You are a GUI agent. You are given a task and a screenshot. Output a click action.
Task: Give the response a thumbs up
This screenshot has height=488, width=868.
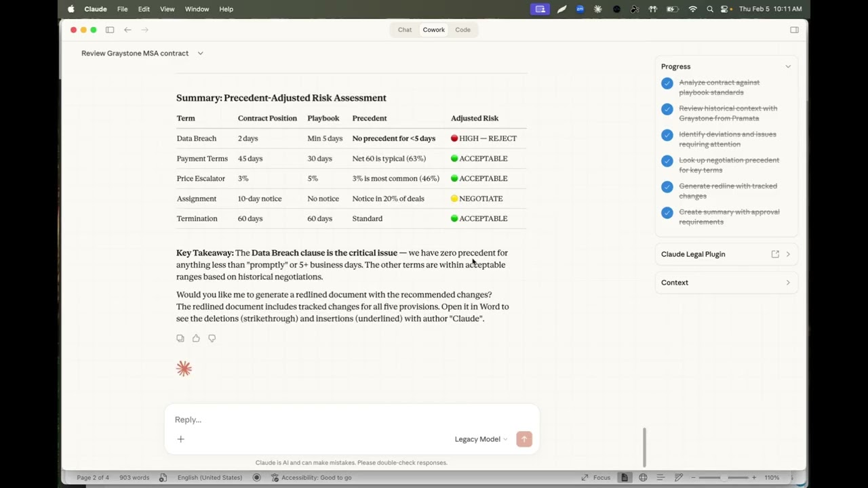pyautogui.click(x=196, y=338)
